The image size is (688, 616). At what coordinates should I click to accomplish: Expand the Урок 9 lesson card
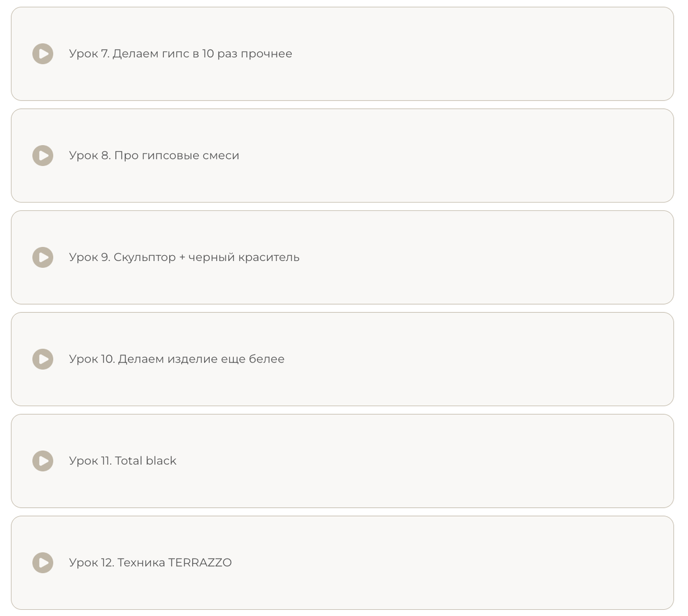point(459,258)
